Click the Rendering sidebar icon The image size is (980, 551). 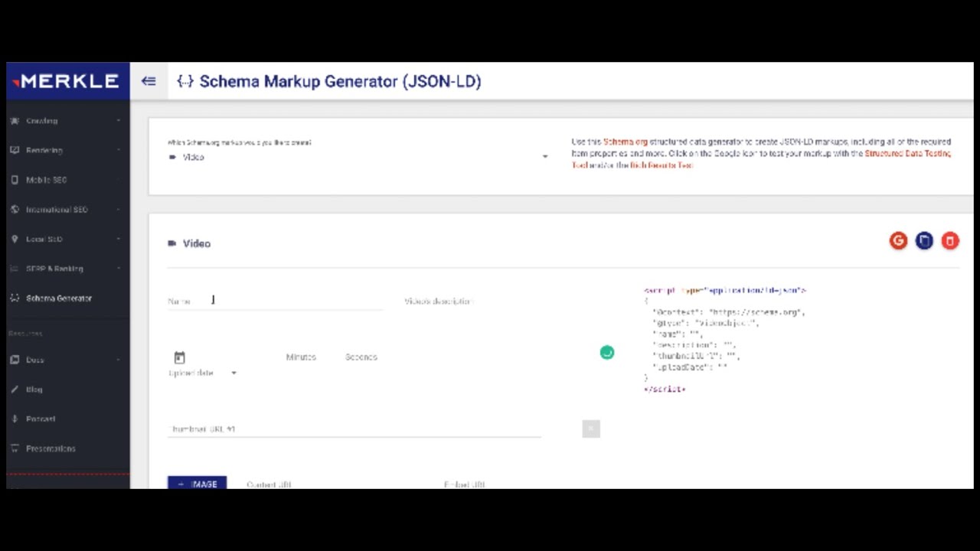point(15,150)
